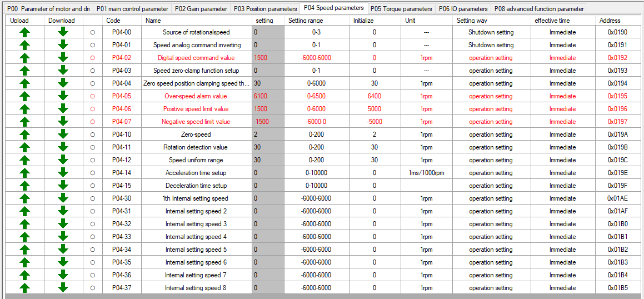Viewport: 644px width, 299px height.
Task: Download Acceleration time setup P04-14
Action: [63, 172]
